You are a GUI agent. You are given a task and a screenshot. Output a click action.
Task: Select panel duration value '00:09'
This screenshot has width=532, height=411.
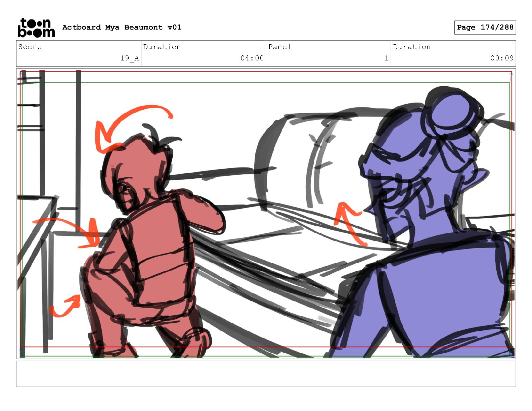coord(502,58)
